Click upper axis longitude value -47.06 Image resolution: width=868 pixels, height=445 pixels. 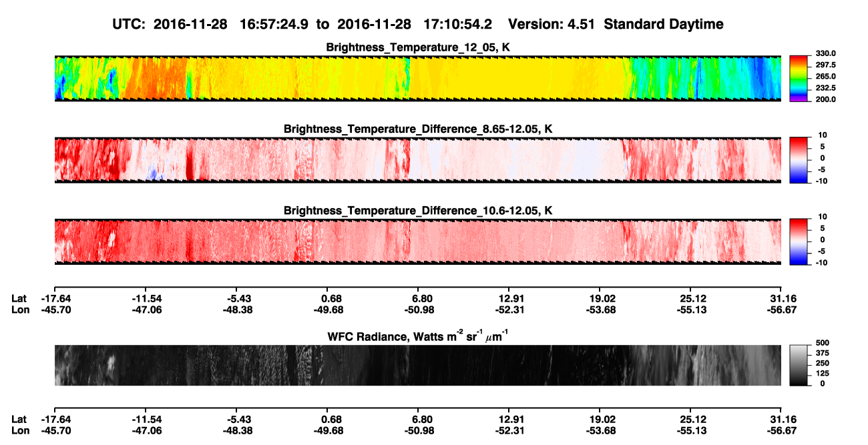(x=146, y=309)
